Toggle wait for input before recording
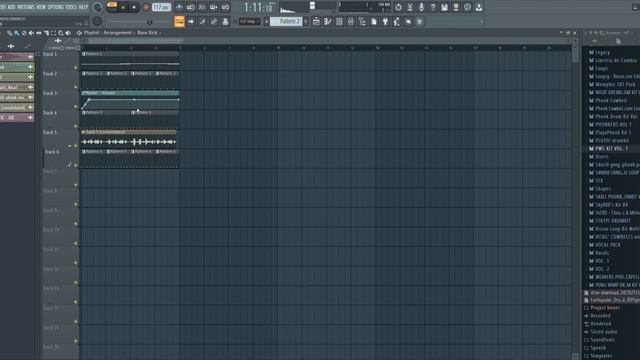 pos(191,7)
